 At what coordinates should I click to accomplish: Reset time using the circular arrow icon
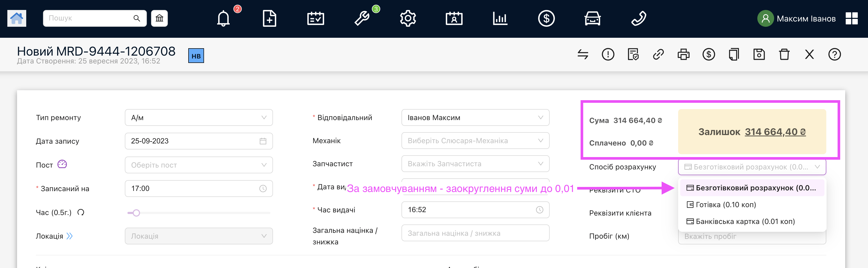tap(81, 212)
